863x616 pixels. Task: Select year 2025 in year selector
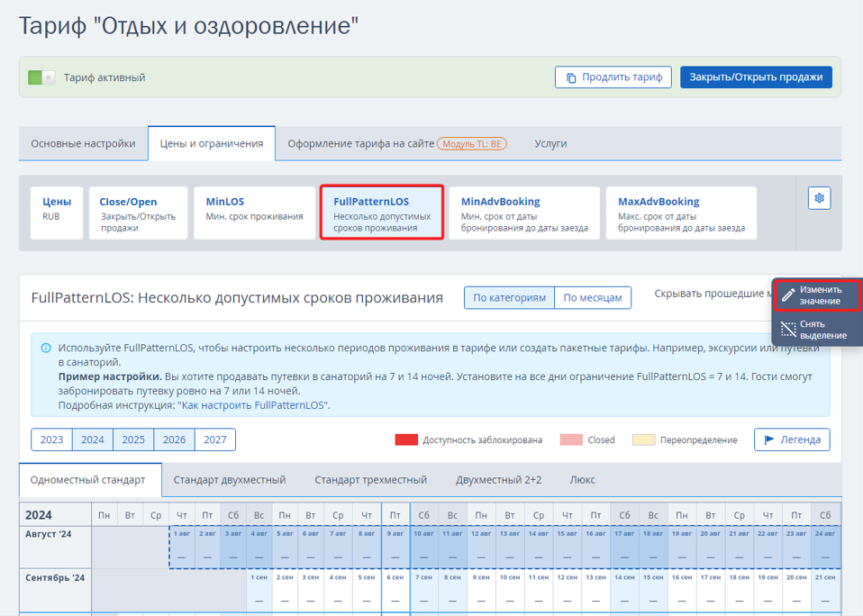133,439
